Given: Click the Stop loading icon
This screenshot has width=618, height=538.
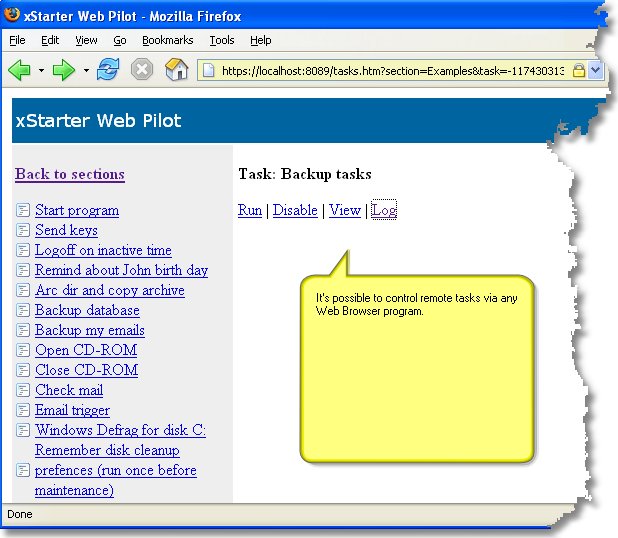Looking at the screenshot, I should (142, 70).
